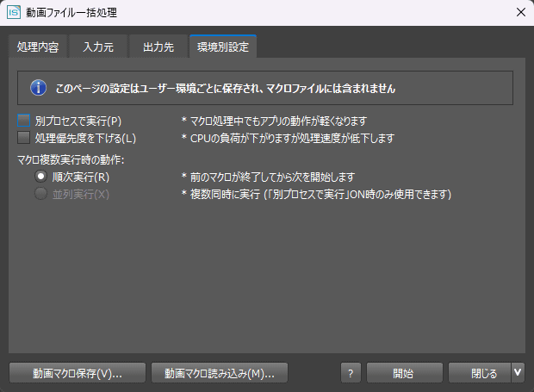534x392 pixels.
Task: Click the 動画マクロ保存(V)... button
Action: [x=78, y=373]
